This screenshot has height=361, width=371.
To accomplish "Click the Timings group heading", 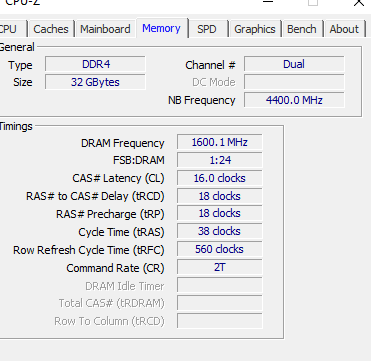I will click(x=16, y=127).
